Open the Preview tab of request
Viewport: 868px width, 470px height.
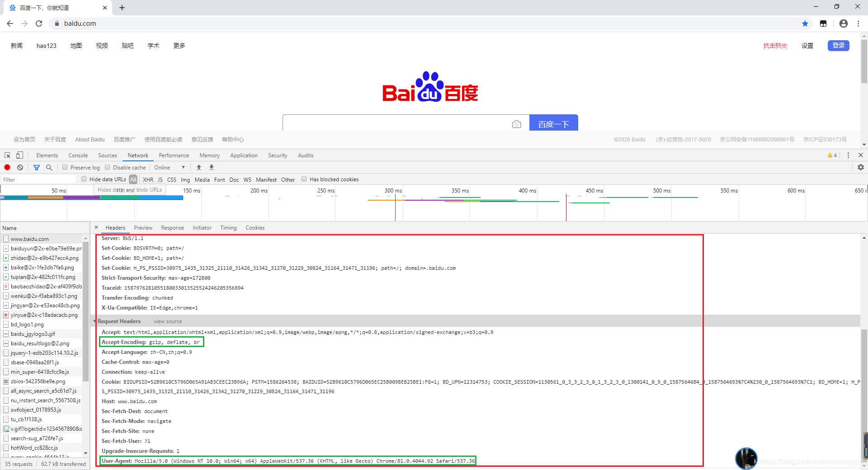coord(143,227)
